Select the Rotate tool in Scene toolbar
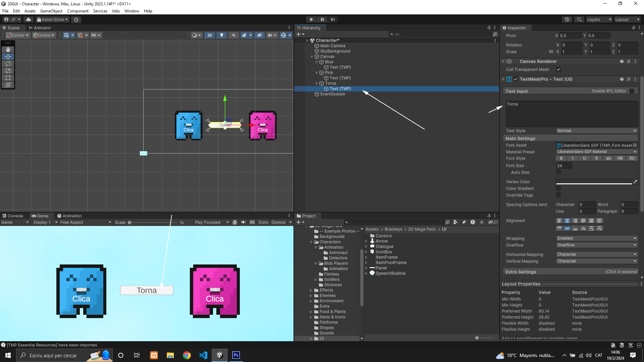The image size is (644, 362). 8,64
